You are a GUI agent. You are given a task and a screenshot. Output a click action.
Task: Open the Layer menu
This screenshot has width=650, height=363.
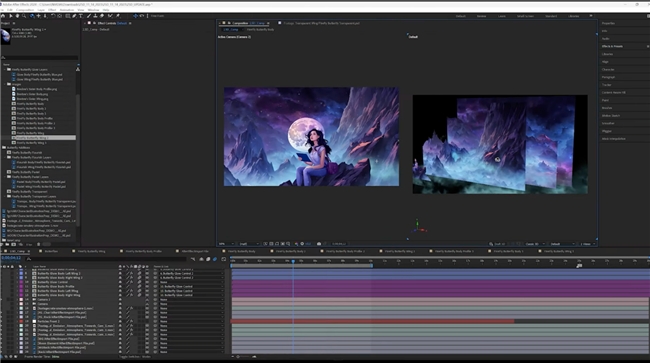[x=41, y=10]
